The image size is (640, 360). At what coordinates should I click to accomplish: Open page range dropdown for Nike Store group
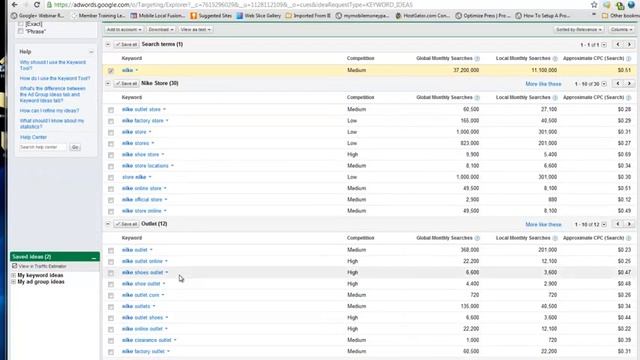pyautogui.click(x=604, y=84)
